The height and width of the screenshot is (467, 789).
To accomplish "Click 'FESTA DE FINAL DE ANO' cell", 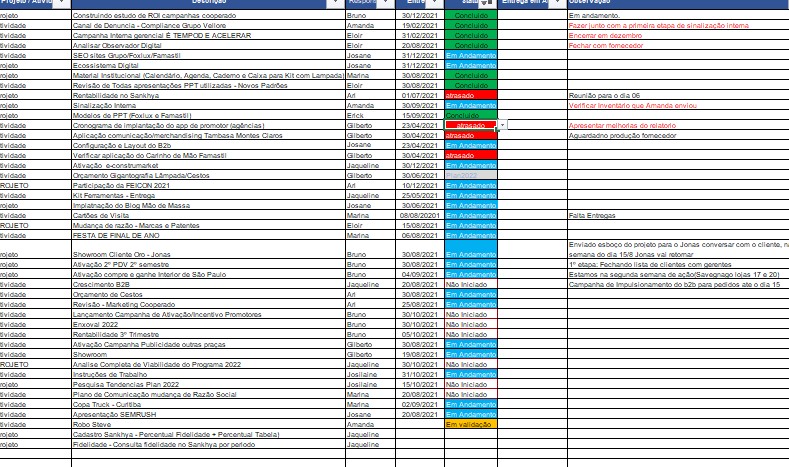I will point(208,236).
